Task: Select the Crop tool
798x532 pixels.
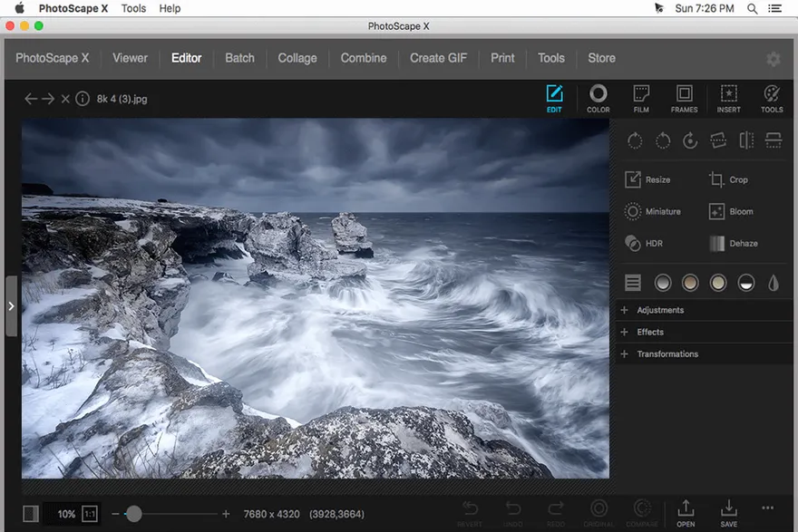Action: click(x=731, y=179)
